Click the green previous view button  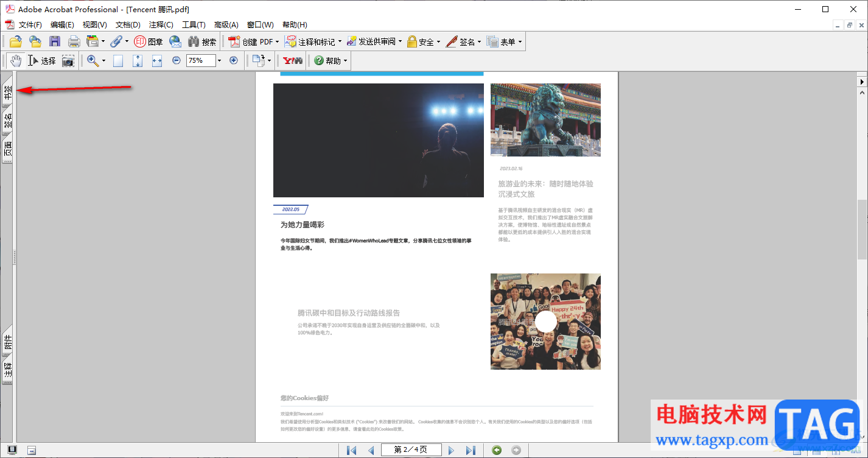click(x=497, y=450)
